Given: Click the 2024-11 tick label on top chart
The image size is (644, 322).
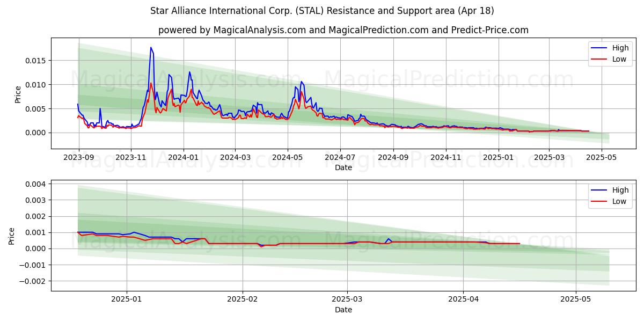Looking at the screenshot, I should 445,157.
